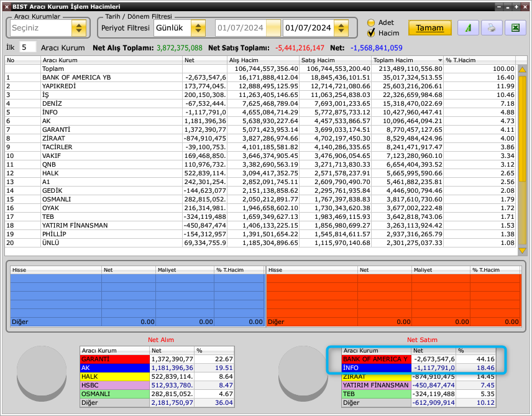Click the Net column header in main table
Viewport: 532px width, 416px height.
(x=205, y=60)
